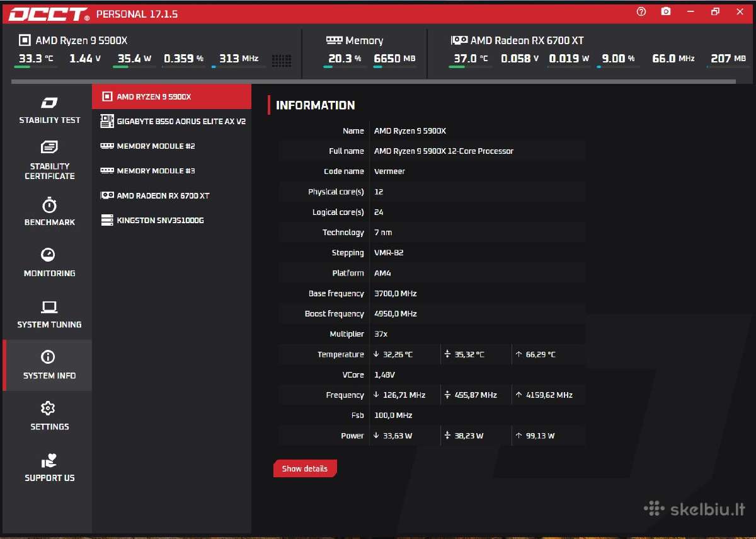Take a screenshot with the camera icon

(x=666, y=11)
